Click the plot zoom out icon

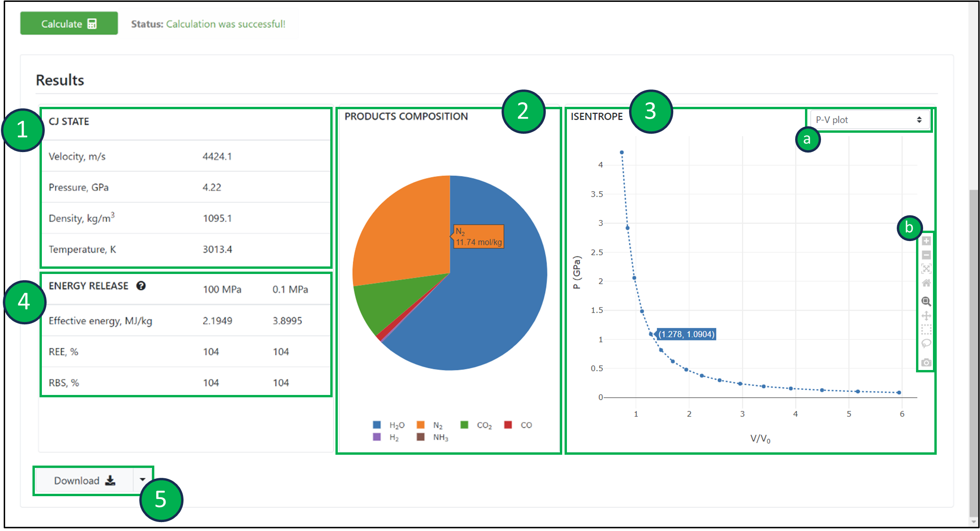(926, 255)
